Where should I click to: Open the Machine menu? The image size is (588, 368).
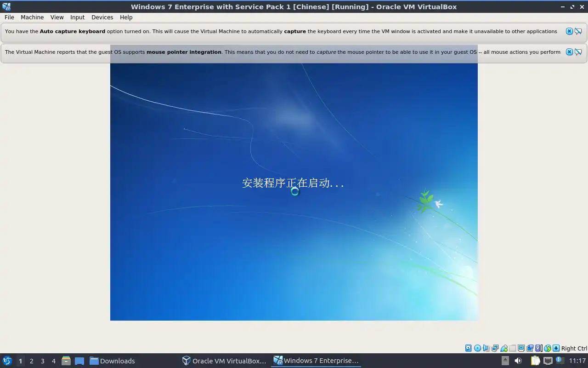click(x=32, y=17)
